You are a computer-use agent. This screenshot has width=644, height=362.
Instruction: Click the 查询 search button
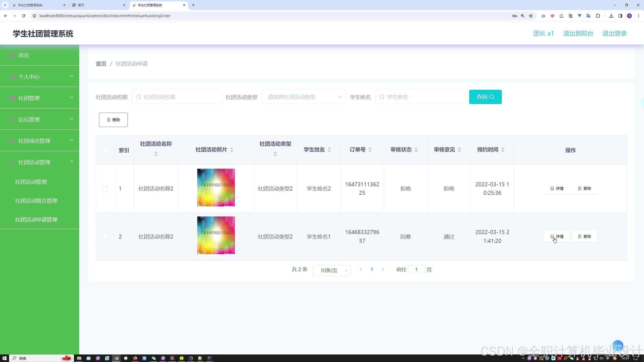[485, 97]
